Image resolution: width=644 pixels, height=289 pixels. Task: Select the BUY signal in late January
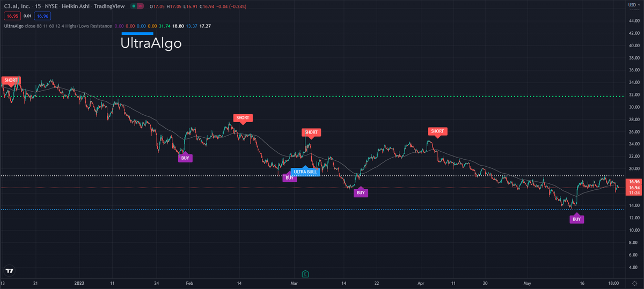[x=185, y=158]
